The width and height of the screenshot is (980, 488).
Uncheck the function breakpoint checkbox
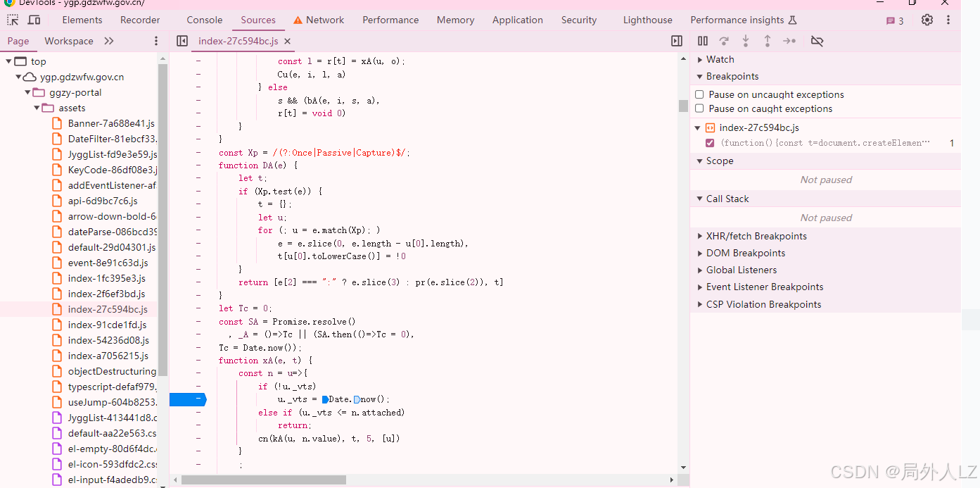710,143
